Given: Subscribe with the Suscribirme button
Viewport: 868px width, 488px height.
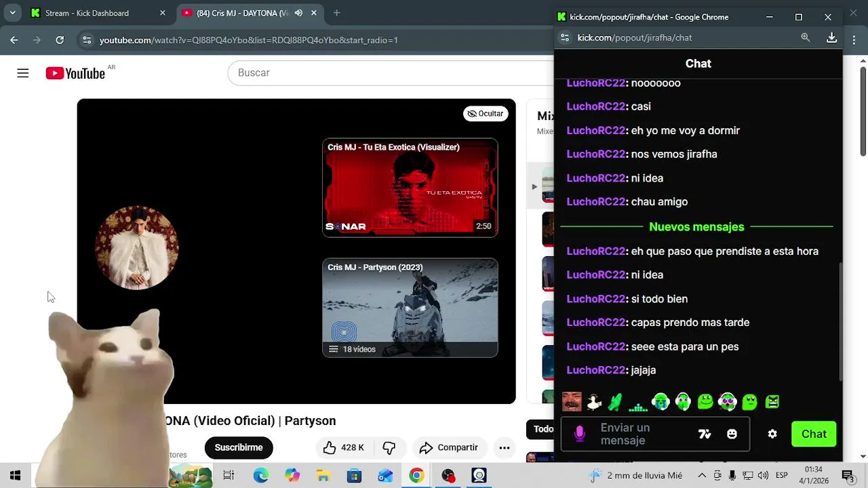Looking at the screenshot, I should click(x=239, y=447).
